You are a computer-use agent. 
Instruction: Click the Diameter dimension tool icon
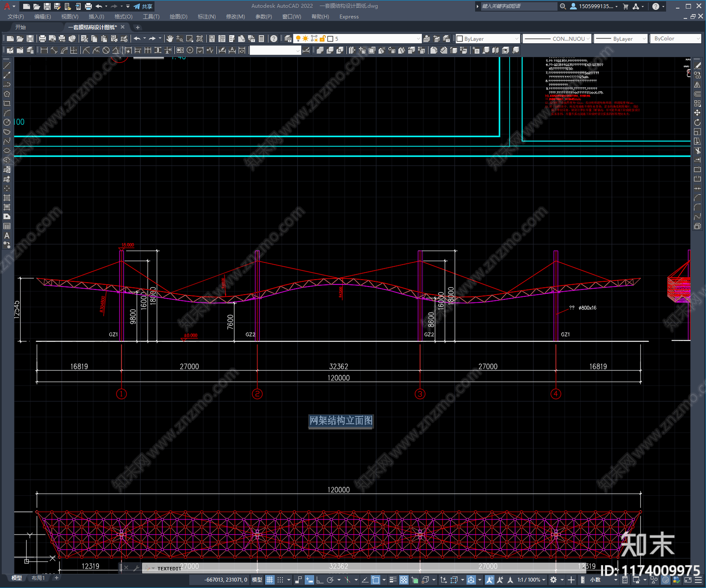pos(106,50)
